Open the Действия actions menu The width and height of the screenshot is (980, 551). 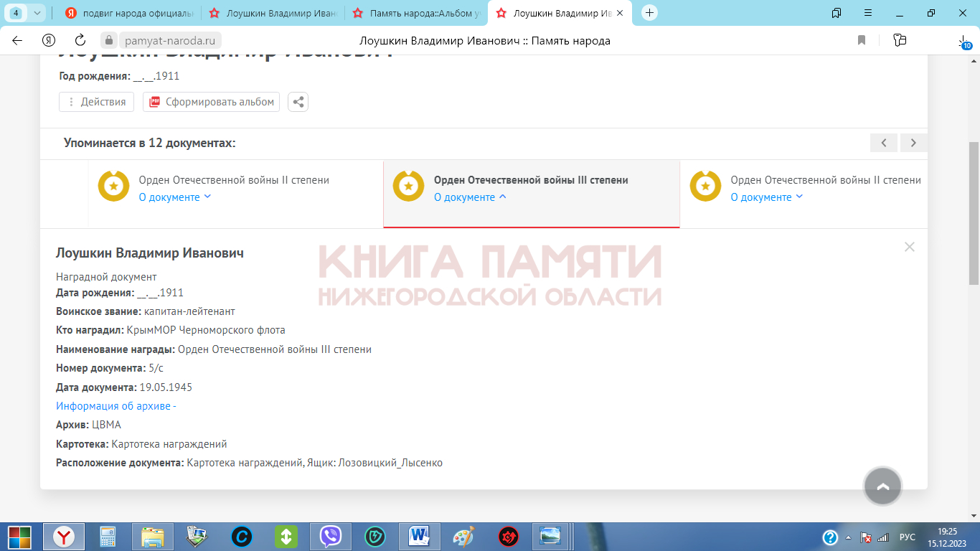[96, 102]
